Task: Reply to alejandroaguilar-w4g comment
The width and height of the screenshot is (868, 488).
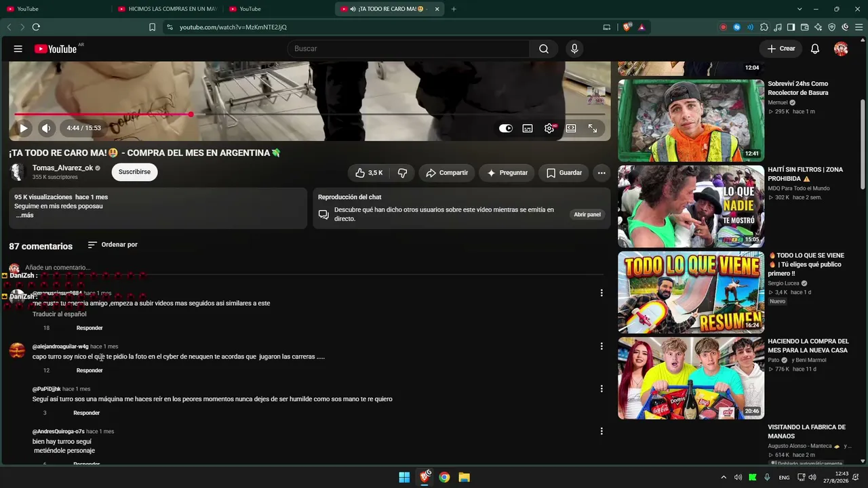Action: pos(90,371)
